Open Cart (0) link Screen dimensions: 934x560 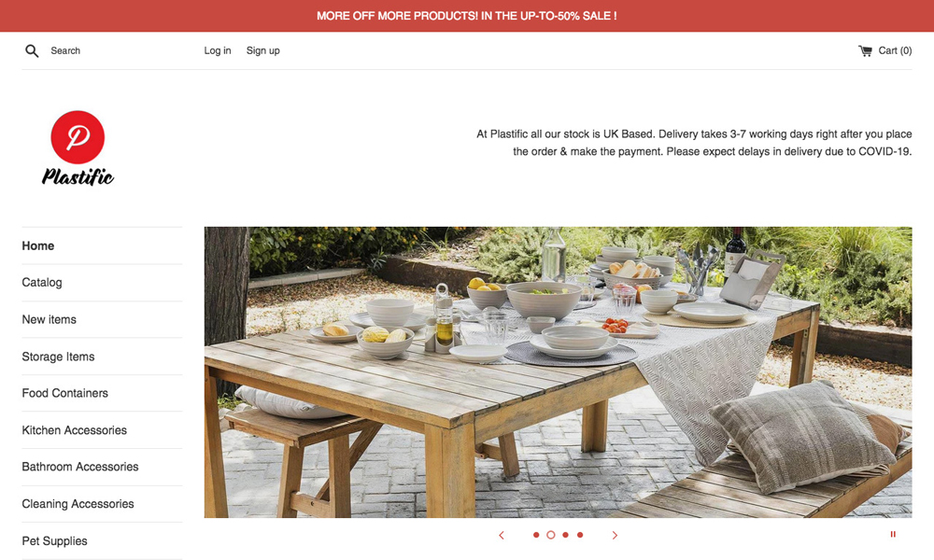click(x=885, y=50)
